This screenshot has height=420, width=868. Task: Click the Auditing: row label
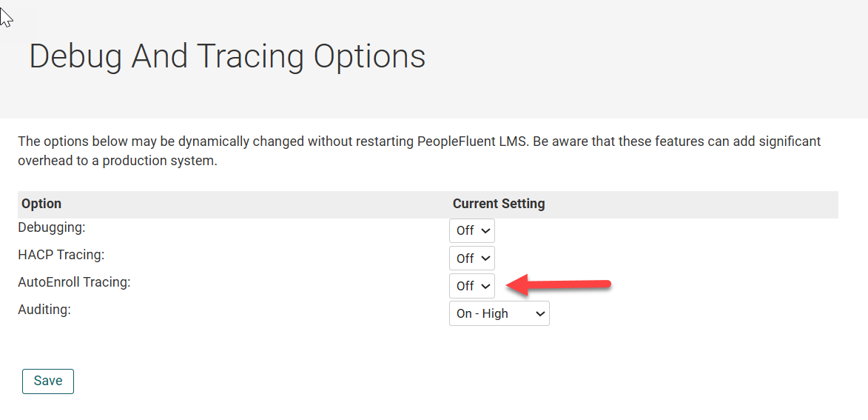[44, 310]
